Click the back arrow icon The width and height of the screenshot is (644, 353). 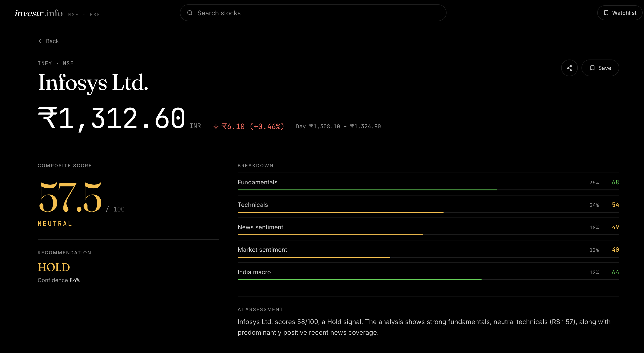coord(40,41)
